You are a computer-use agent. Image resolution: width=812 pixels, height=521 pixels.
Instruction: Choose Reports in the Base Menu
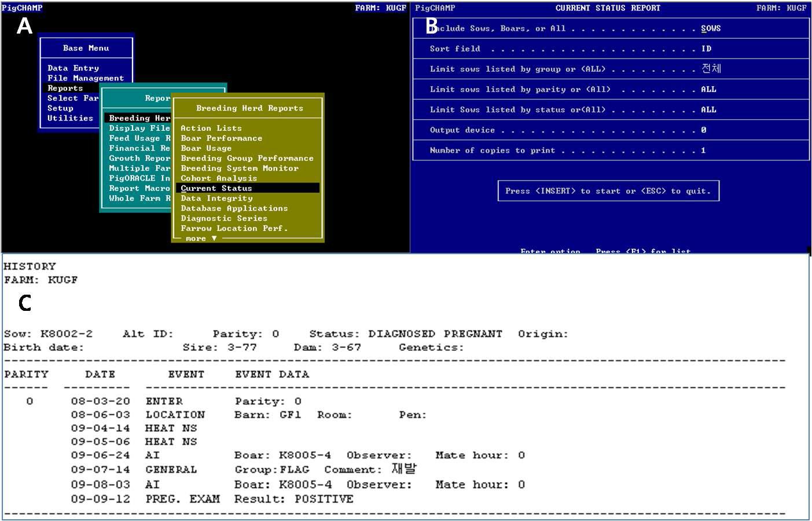tap(65, 88)
